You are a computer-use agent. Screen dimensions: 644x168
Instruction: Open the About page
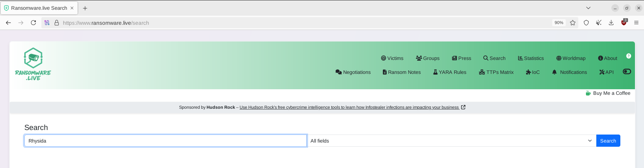click(607, 58)
